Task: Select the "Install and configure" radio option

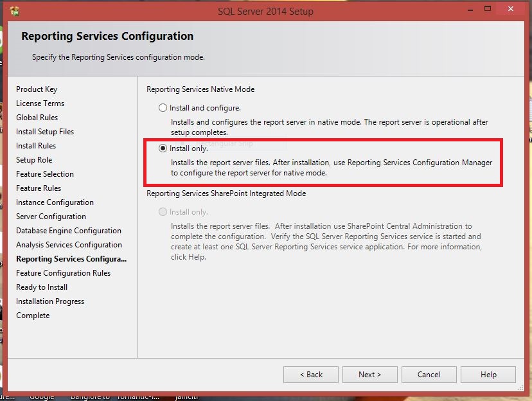Action: coord(163,108)
